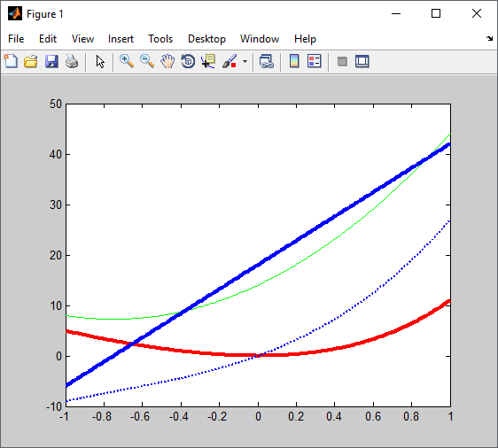The image size is (498, 448).
Task: Show plot tools and dock figure
Action: pyautogui.click(x=362, y=61)
